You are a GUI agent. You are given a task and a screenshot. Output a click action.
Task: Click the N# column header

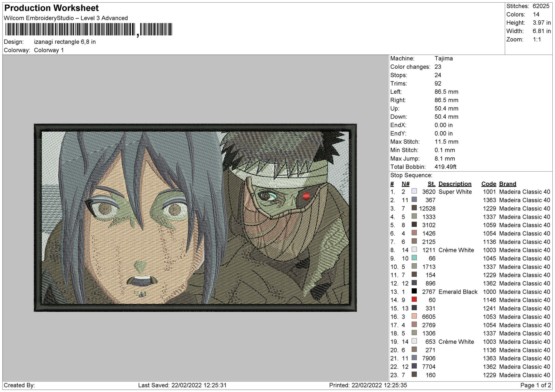[x=406, y=184]
